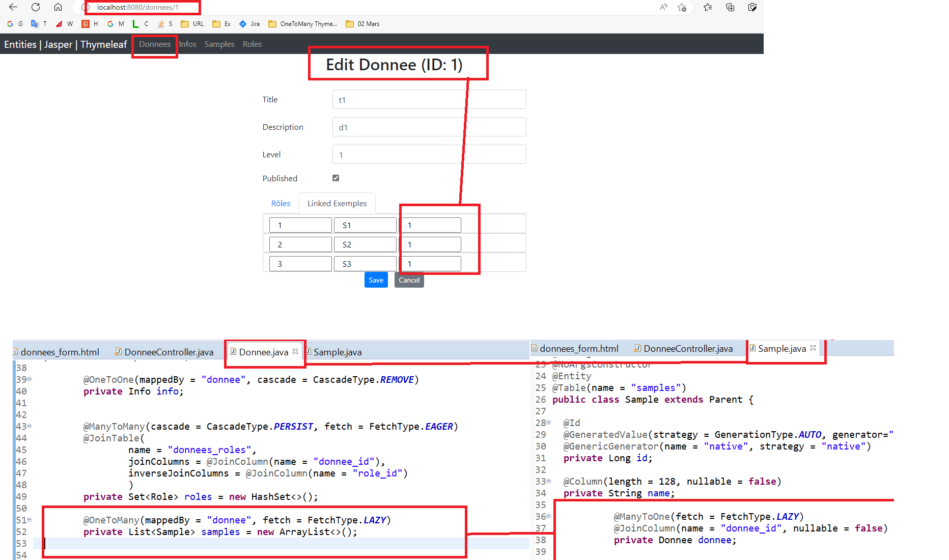The image size is (949, 560).
Task: Collapse code fold marker at line 36 in Sample.java
Action: 549,516
